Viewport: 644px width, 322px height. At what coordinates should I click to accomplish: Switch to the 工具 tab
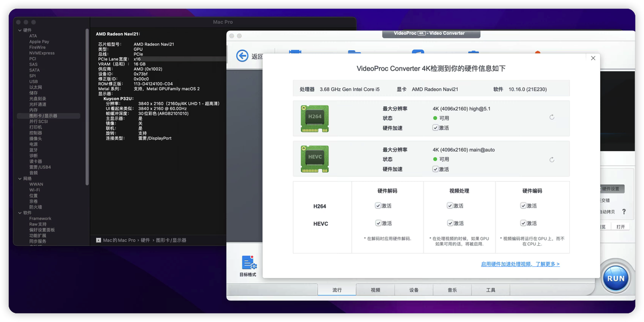point(491,290)
